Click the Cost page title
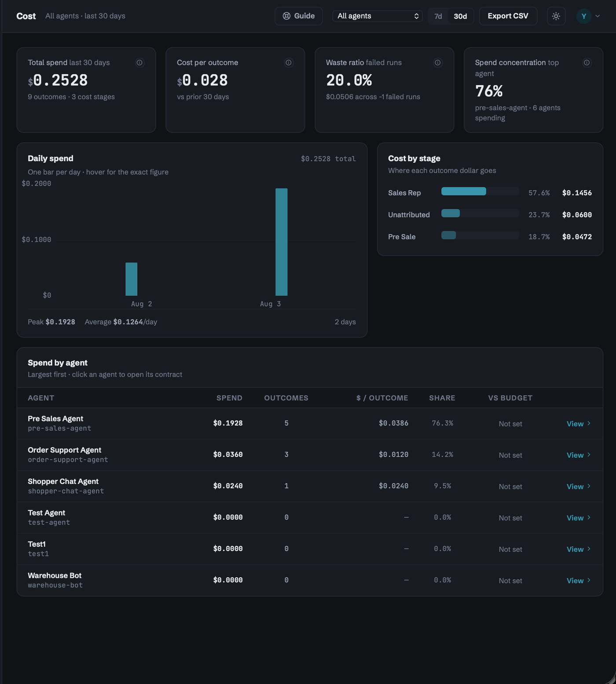The height and width of the screenshot is (684, 616). pos(26,16)
